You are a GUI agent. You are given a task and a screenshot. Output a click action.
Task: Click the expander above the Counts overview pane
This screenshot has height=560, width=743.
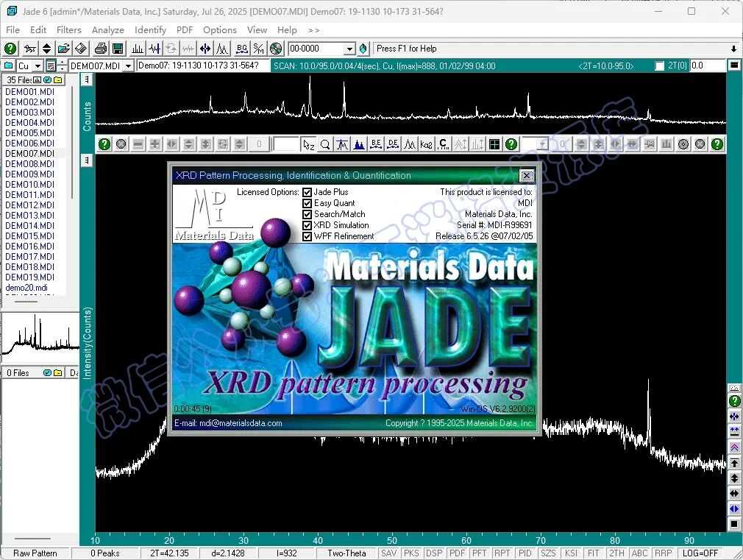pos(87,79)
